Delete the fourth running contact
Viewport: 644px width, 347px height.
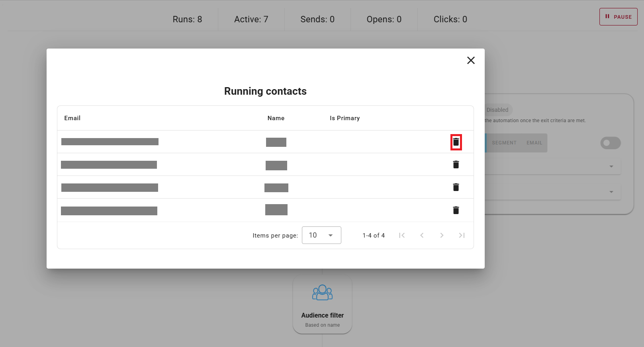tap(456, 211)
